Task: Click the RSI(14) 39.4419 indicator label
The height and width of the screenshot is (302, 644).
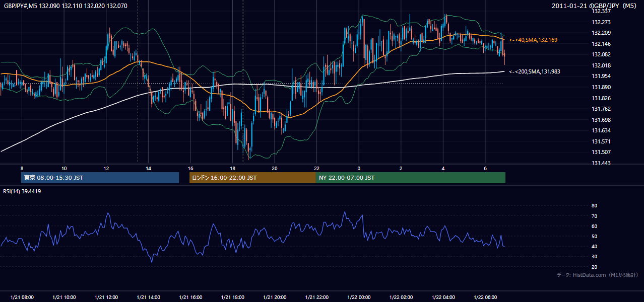Action: (x=22, y=191)
